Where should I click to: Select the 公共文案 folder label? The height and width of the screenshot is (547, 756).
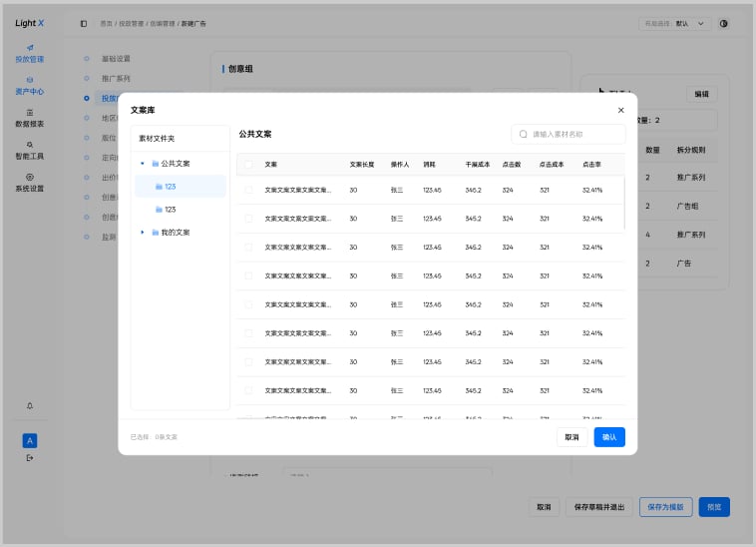coord(176,164)
